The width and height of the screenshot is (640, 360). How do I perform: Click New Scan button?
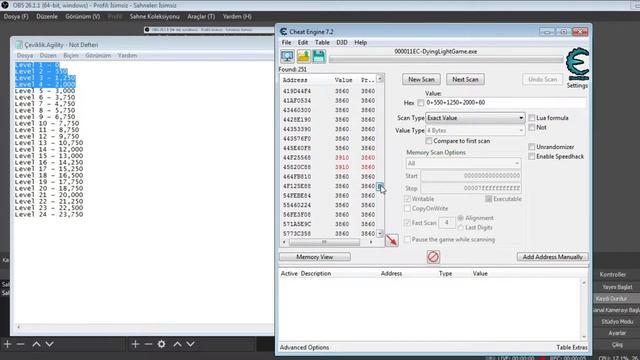[x=421, y=80]
